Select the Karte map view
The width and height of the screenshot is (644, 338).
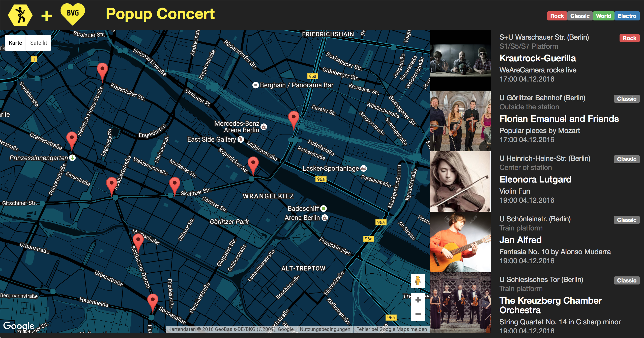coord(15,43)
